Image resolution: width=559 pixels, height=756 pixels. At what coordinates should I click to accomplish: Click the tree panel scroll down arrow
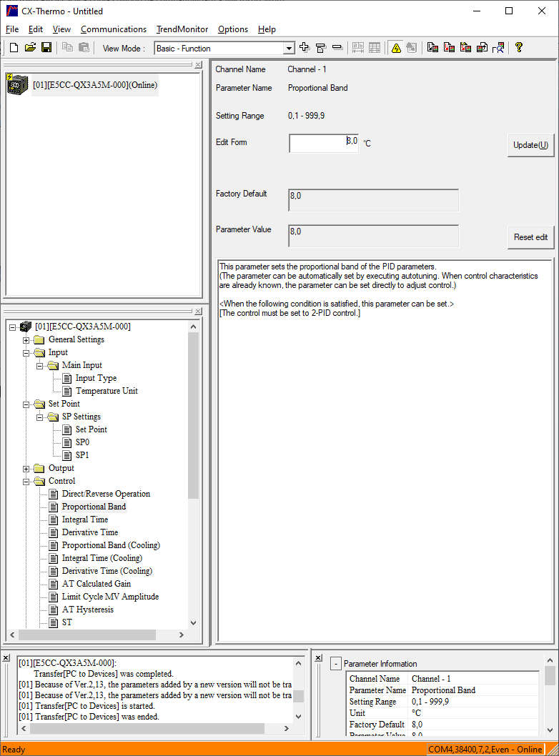194,623
